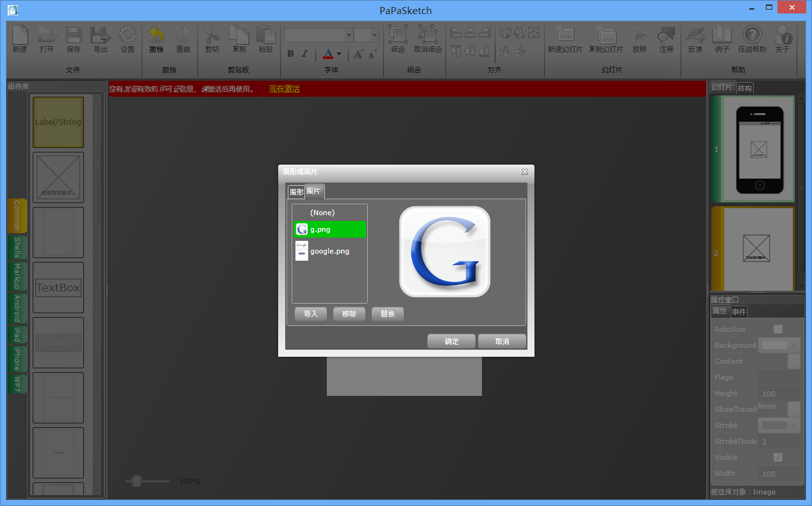Open the Android component tab
The height and width of the screenshot is (506, 812).
pyautogui.click(x=17, y=309)
